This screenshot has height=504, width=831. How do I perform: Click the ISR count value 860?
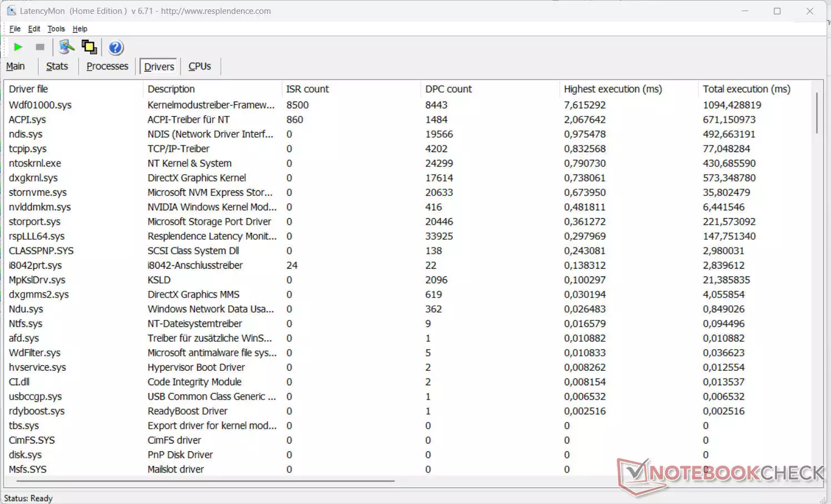[x=295, y=119]
